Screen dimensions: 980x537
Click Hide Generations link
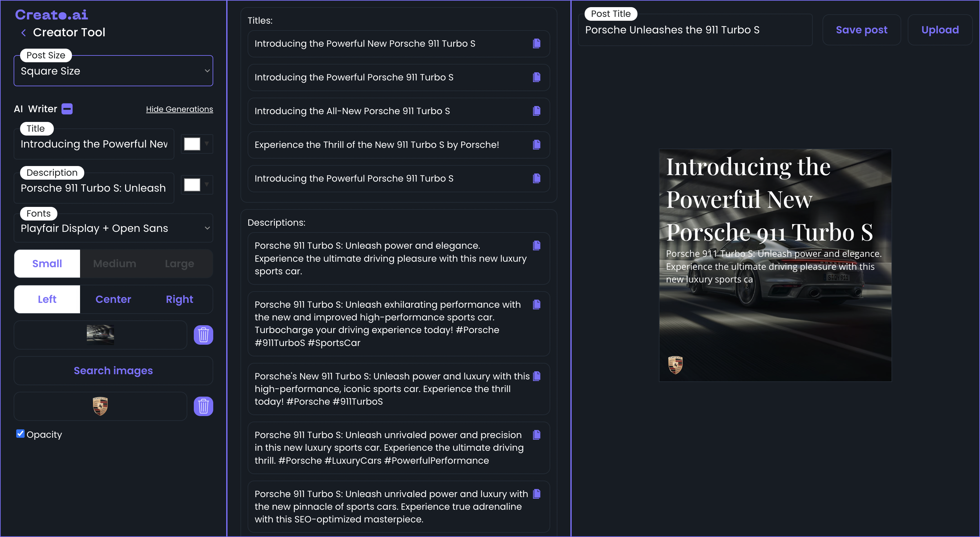pos(179,109)
